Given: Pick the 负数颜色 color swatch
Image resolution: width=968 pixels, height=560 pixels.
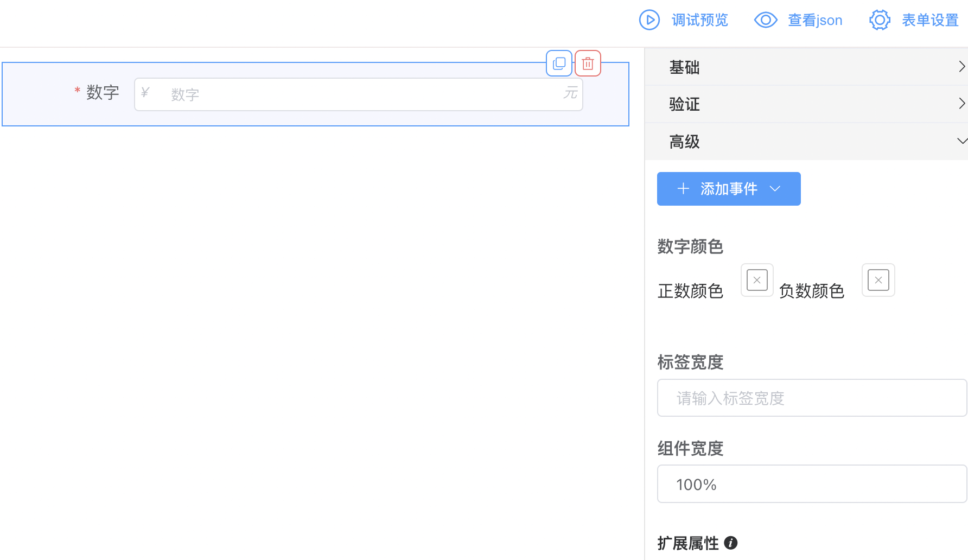Looking at the screenshot, I should (x=878, y=281).
